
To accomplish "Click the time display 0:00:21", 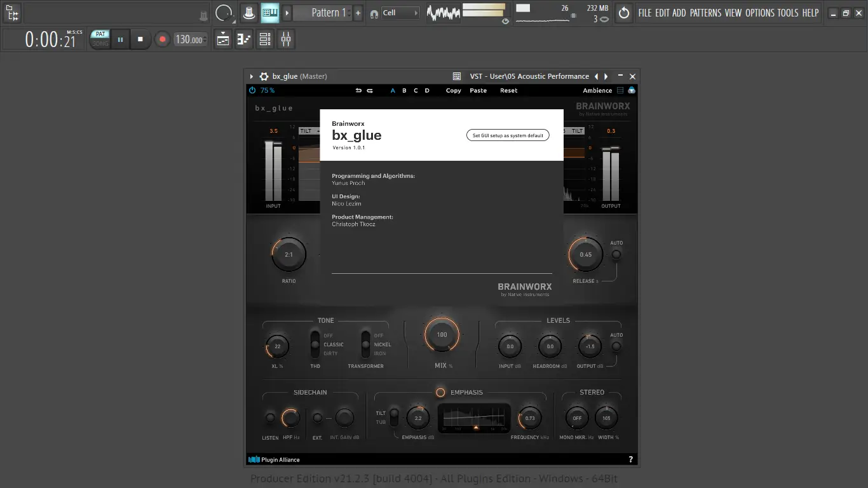I will coord(50,40).
